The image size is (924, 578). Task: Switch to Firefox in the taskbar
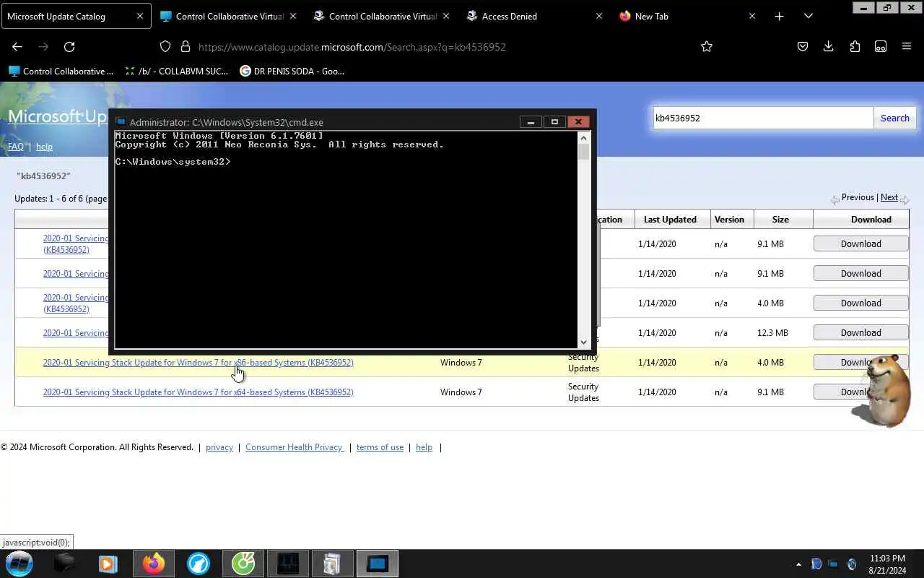(153, 564)
